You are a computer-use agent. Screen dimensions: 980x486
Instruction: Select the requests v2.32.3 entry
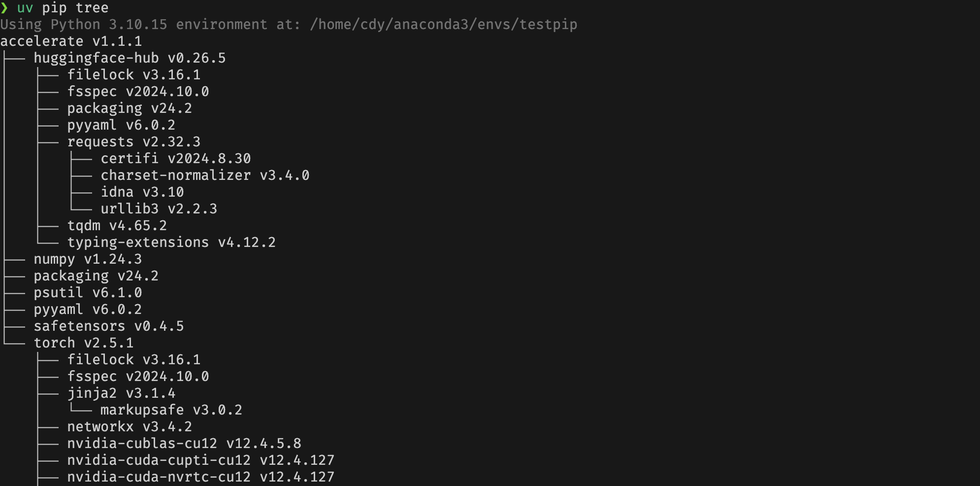coord(134,142)
